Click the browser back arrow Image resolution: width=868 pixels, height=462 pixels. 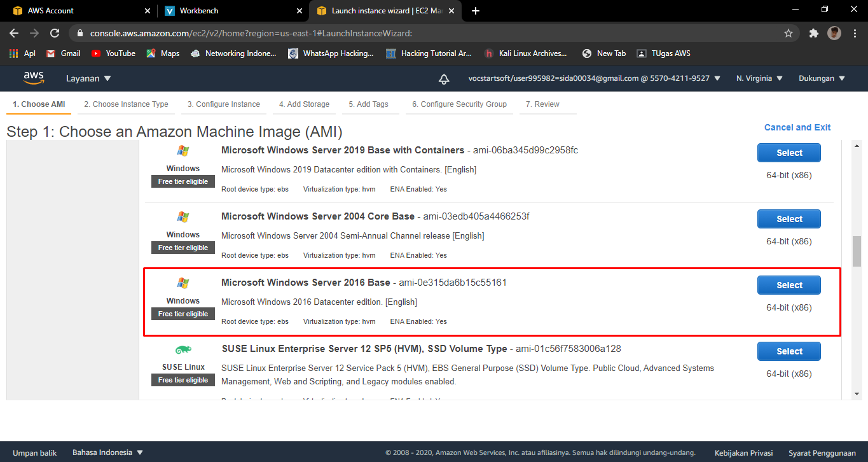click(x=14, y=33)
